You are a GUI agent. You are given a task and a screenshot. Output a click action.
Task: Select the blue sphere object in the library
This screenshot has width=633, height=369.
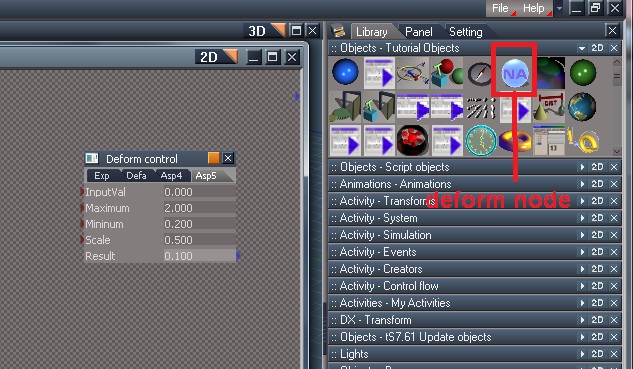(345, 72)
